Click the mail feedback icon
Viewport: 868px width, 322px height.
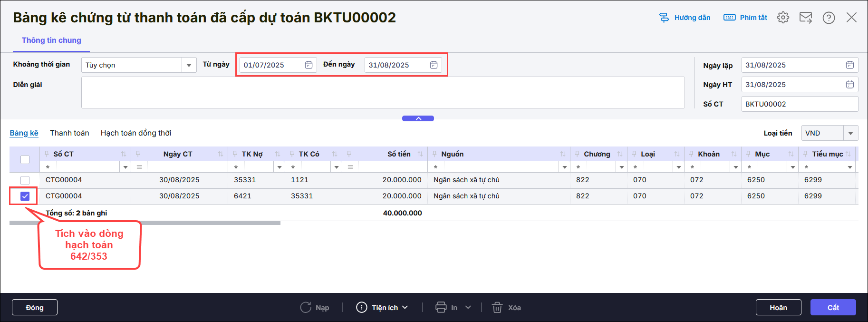(x=806, y=18)
